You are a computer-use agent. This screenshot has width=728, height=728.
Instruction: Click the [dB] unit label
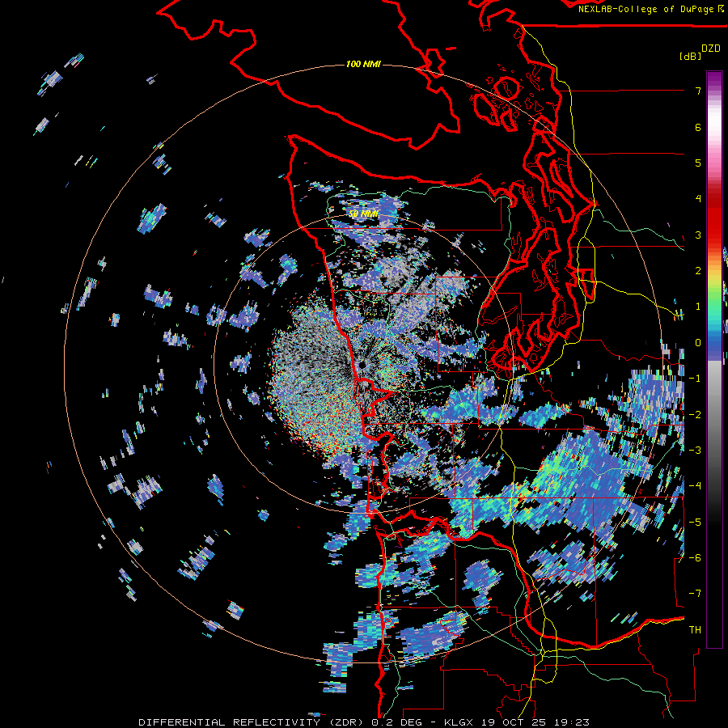click(x=691, y=56)
